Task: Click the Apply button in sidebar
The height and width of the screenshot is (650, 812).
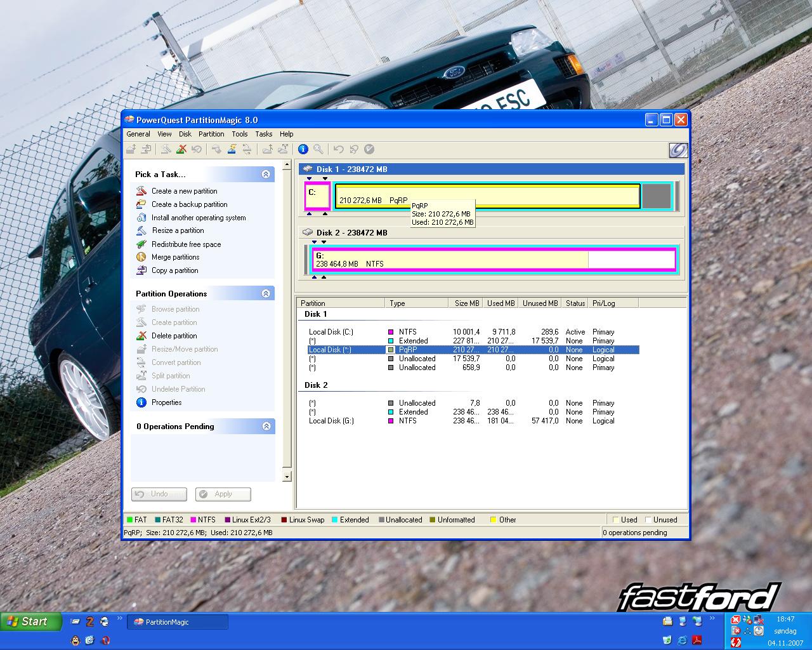Action: pyautogui.click(x=223, y=494)
